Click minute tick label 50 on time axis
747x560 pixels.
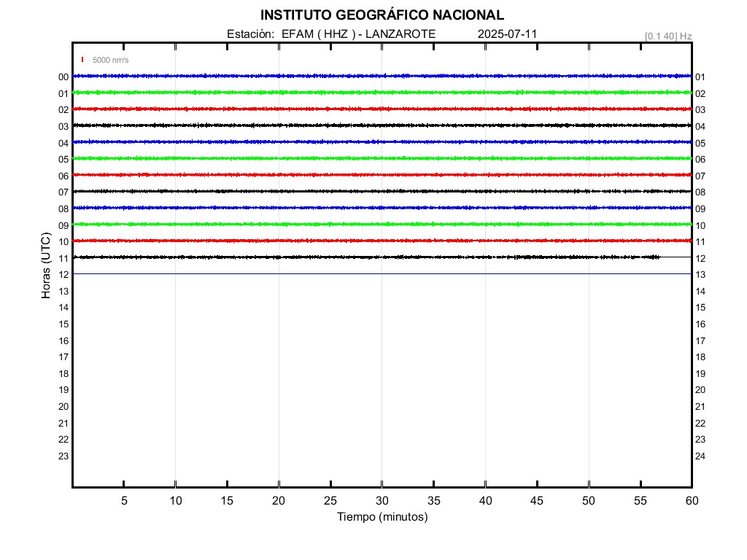pyautogui.click(x=589, y=500)
